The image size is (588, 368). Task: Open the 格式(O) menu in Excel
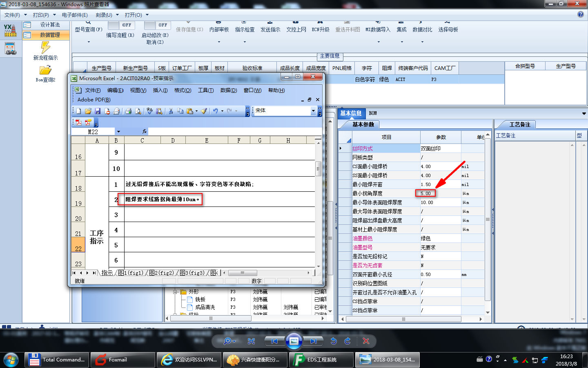[183, 90]
